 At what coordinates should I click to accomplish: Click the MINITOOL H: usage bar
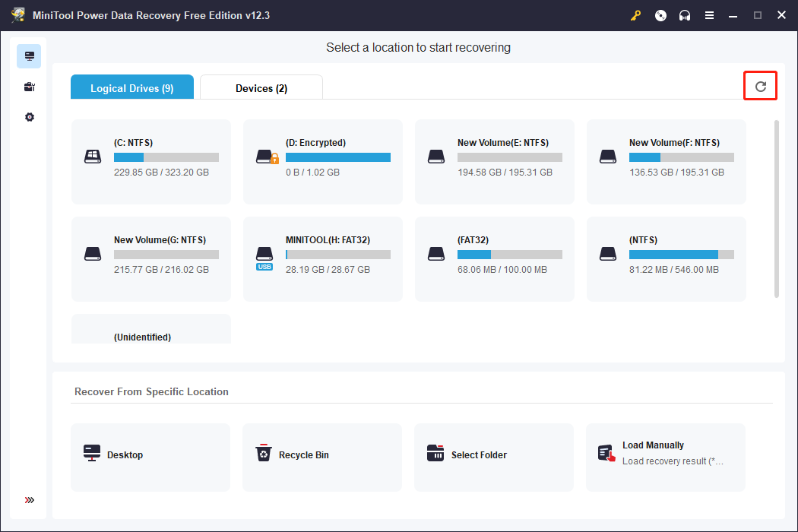coord(338,255)
